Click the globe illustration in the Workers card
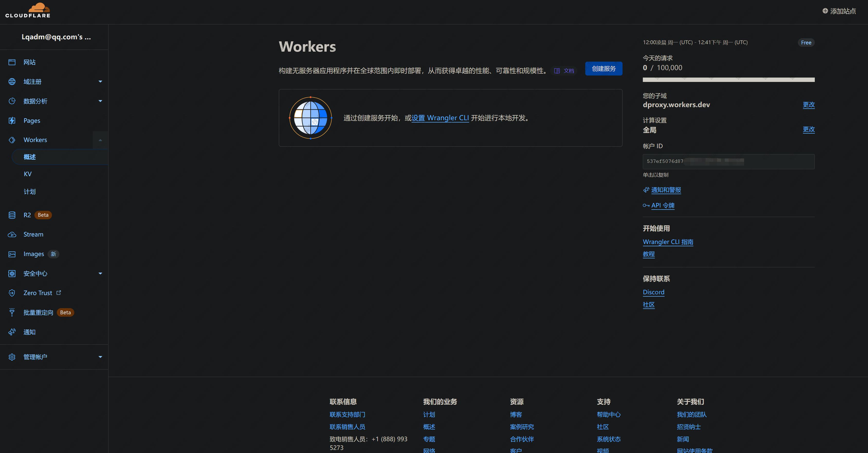The image size is (868, 453). coord(310,118)
